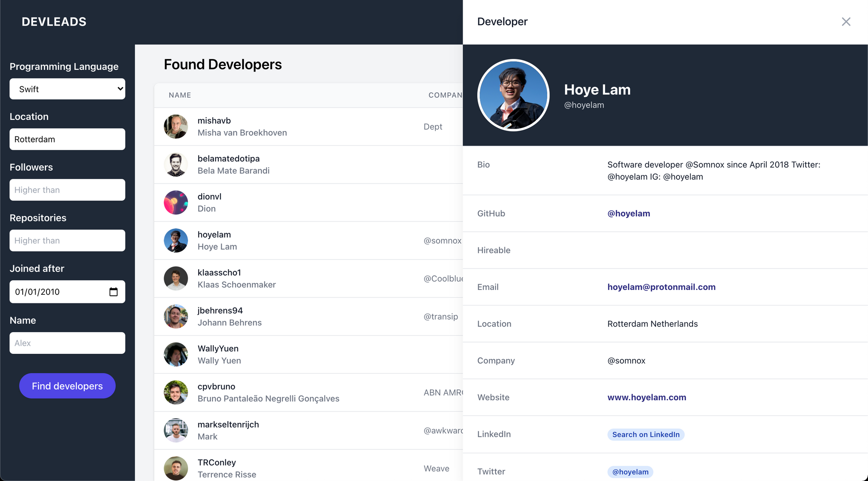Click the Name input with Alex placeholder

click(67, 343)
